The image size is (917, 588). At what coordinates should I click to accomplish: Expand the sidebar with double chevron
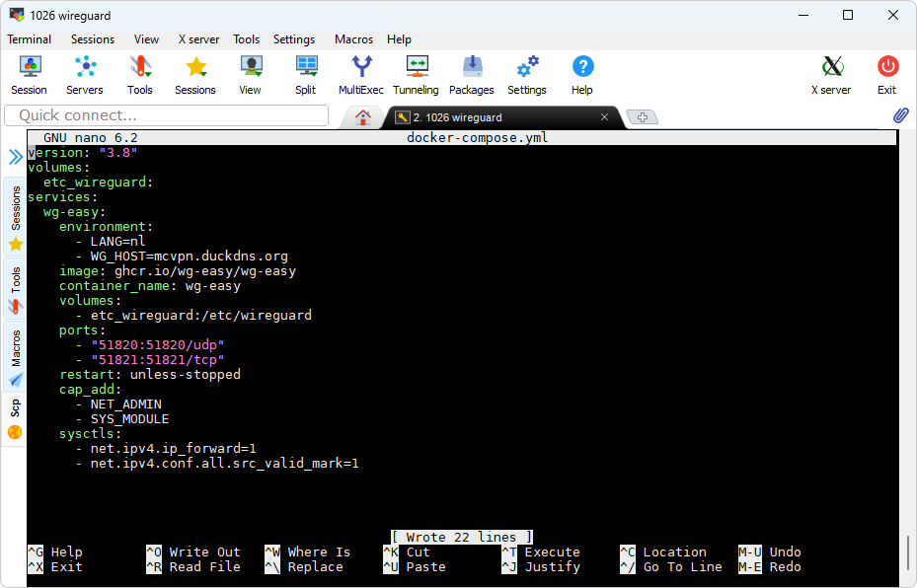pyautogui.click(x=16, y=157)
